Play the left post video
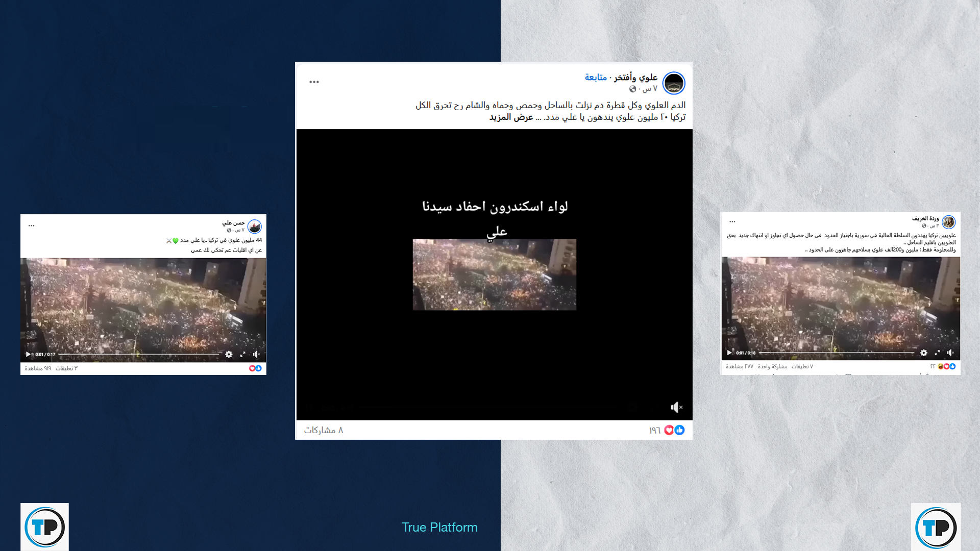Screen dimensions: 980x551 [28, 354]
